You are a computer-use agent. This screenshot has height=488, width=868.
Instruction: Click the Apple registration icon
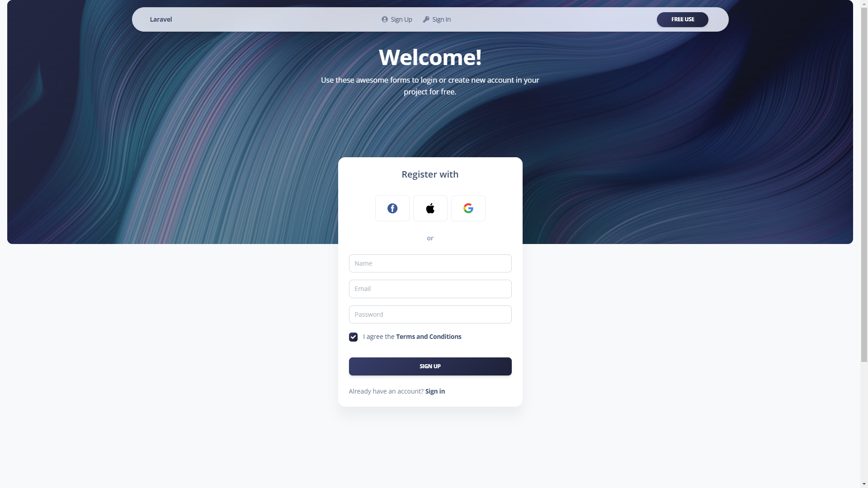(x=430, y=208)
